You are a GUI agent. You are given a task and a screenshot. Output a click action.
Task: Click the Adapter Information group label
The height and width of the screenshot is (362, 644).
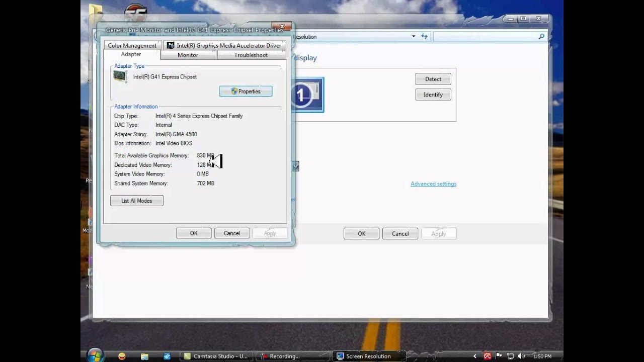(136, 107)
